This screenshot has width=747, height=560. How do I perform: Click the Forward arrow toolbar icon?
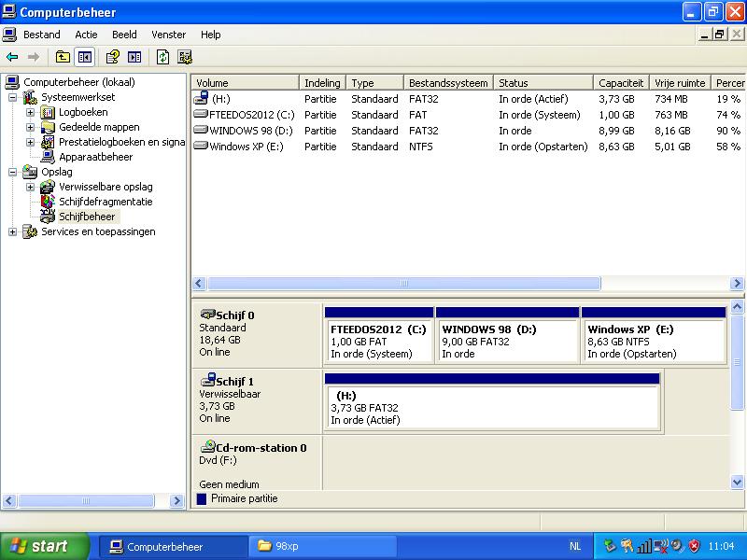34,58
